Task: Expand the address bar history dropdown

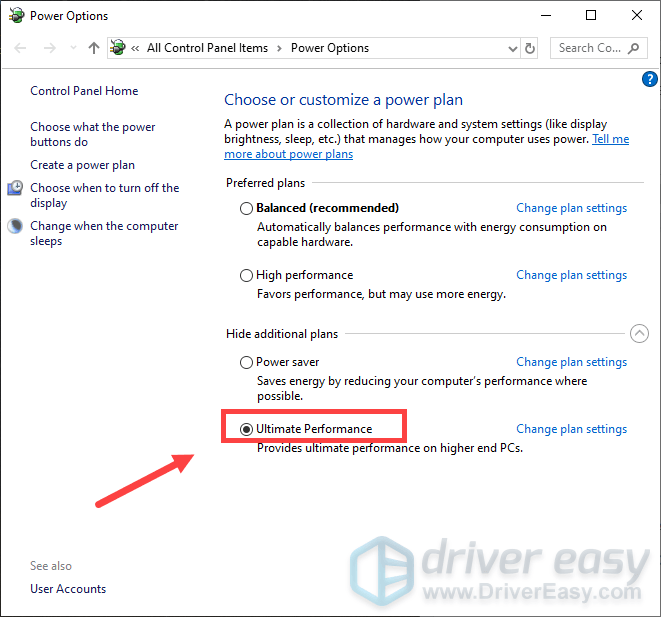Action: tap(513, 48)
